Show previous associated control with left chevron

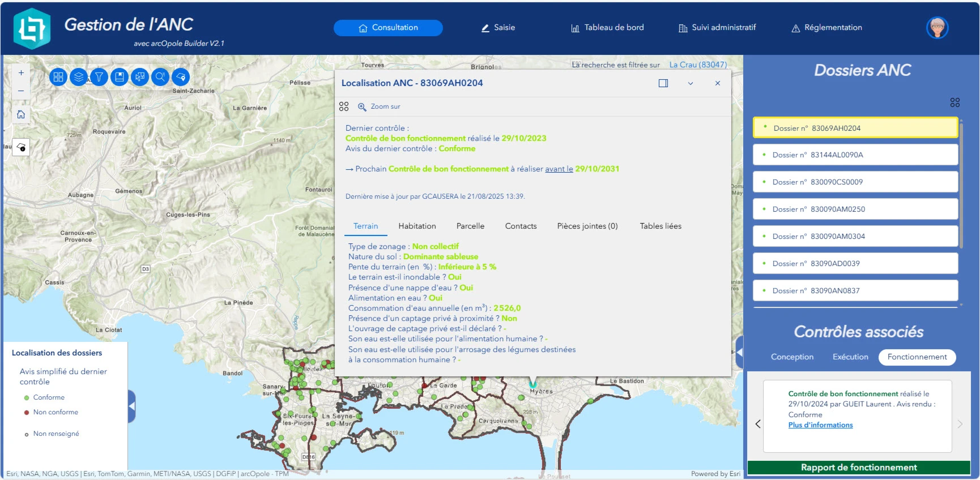pos(758,424)
